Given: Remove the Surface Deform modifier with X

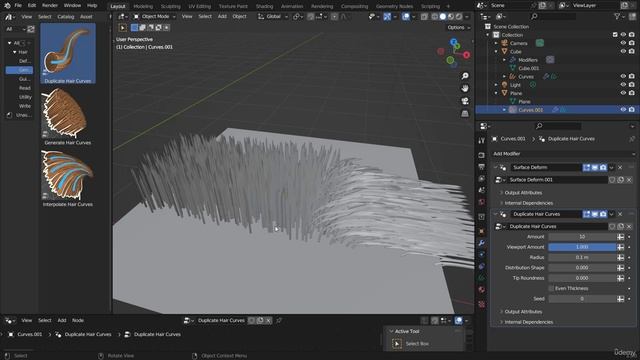Looking at the screenshot, I should point(620,167).
